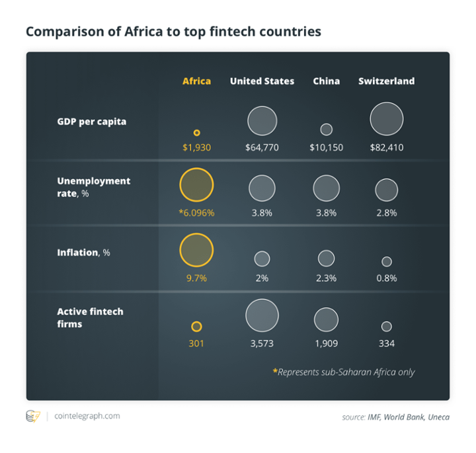Open the cointelegraph.com link
476x453 pixels.
(x=87, y=416)
